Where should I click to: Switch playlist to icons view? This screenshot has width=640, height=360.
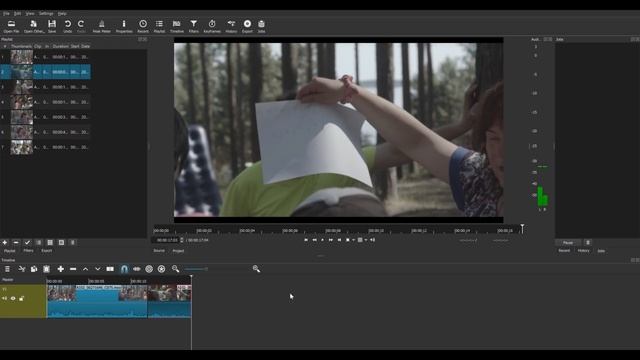(61, 242)
